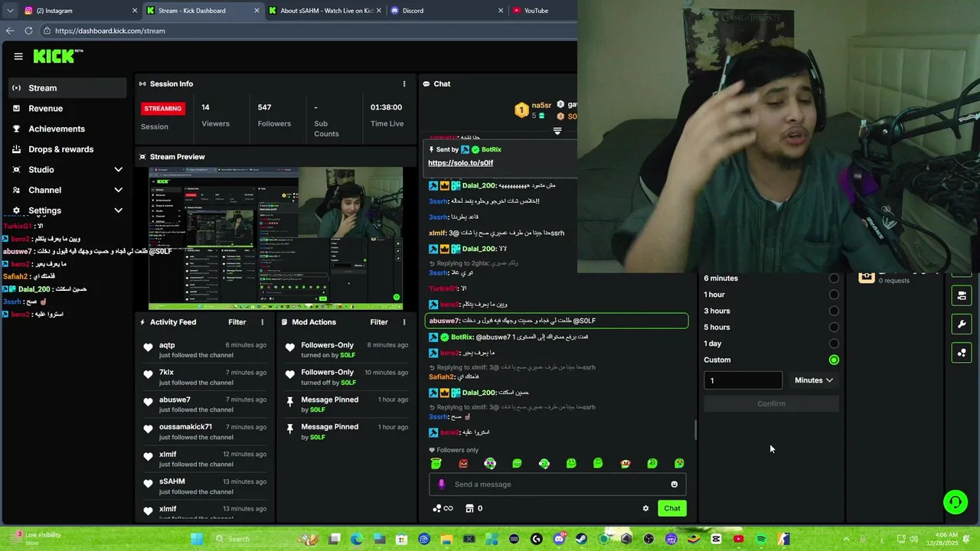Insert the red angry emote
980x551 pixels.
[463, 464]
